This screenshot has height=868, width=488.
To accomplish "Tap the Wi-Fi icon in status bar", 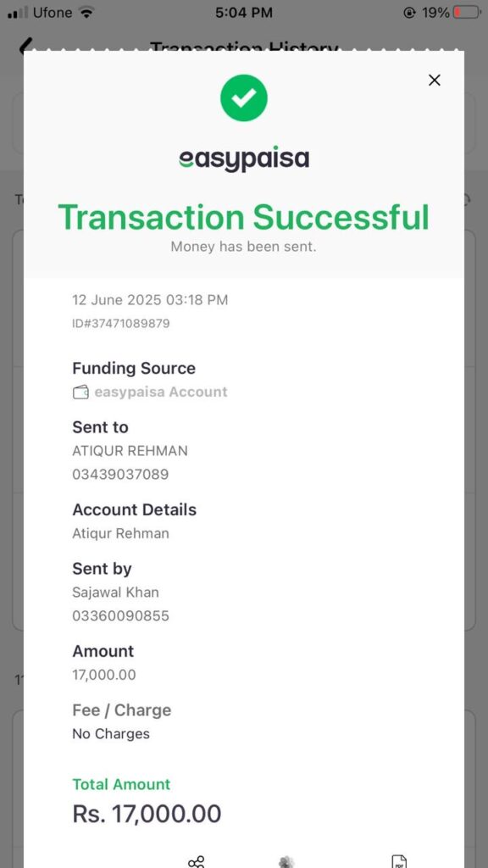I will (86, 12).
